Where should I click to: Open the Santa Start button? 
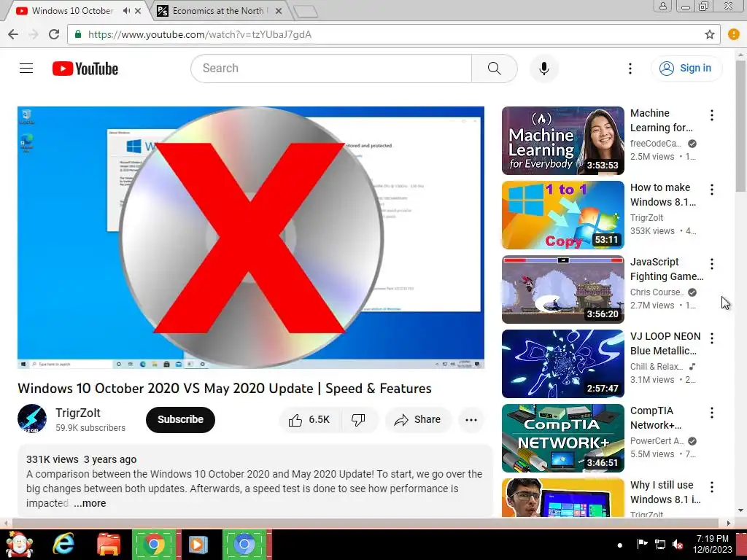(x=19, y=544)
